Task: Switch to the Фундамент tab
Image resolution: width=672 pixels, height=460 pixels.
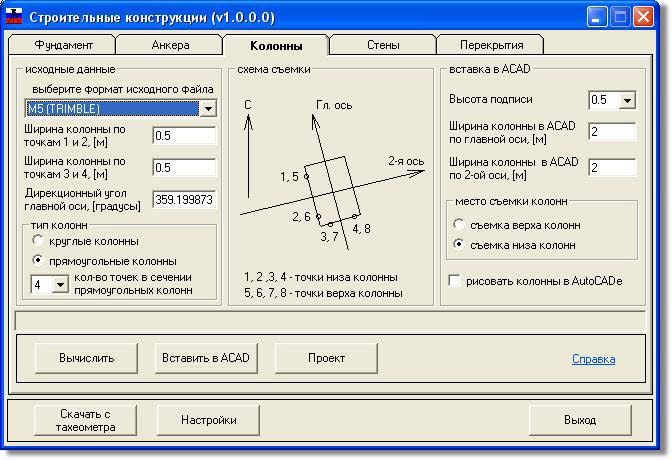Action: point(63,45)
